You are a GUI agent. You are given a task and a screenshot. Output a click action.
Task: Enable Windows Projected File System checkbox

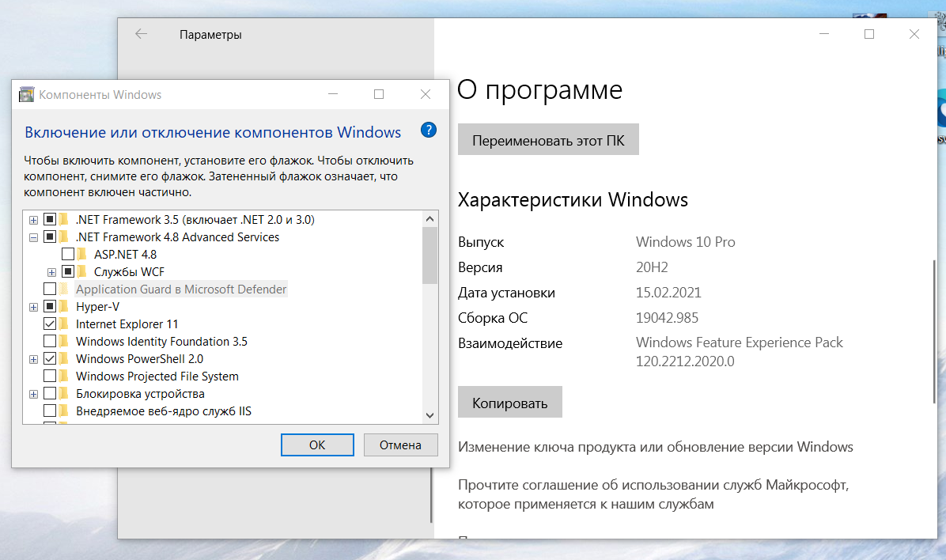coord(50,376)
